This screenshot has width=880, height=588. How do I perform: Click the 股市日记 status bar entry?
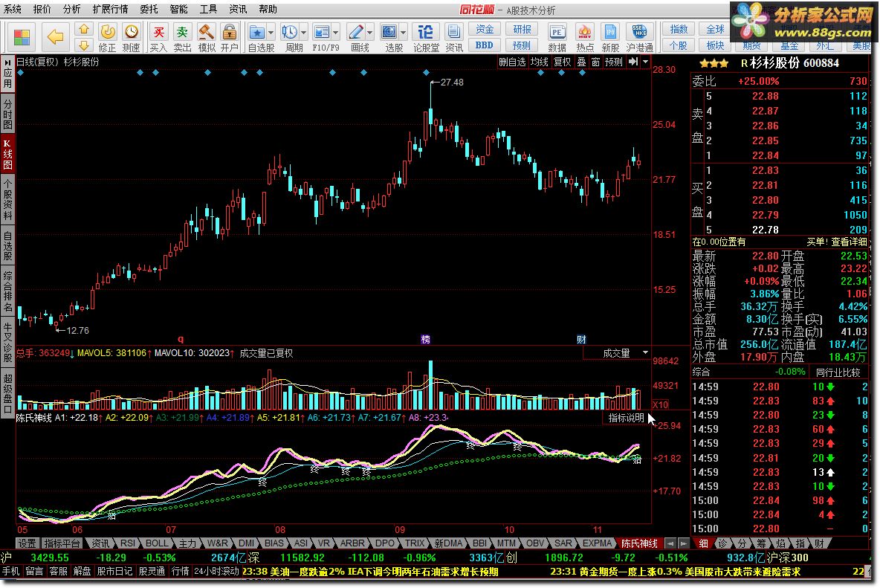(x=114, y=571)
